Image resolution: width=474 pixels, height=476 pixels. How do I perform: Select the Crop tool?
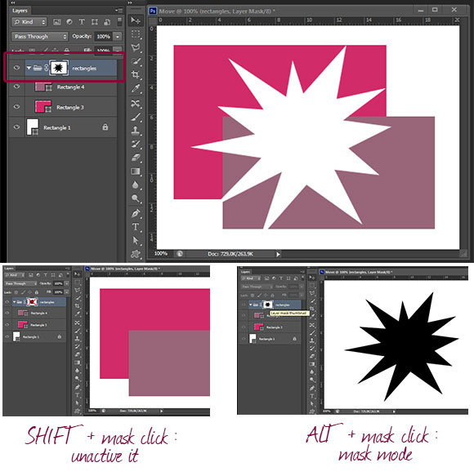coord(135,74)
